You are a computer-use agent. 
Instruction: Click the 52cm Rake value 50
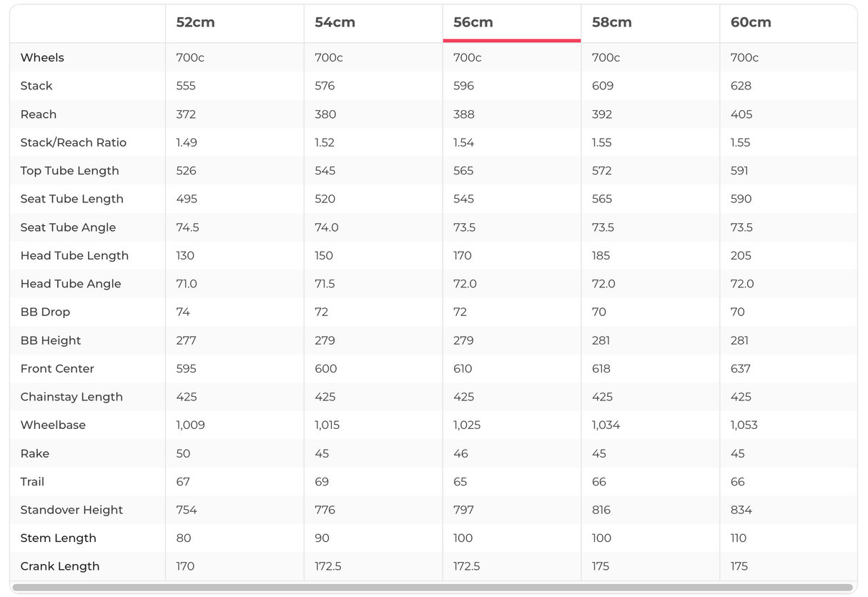(183, 453)
